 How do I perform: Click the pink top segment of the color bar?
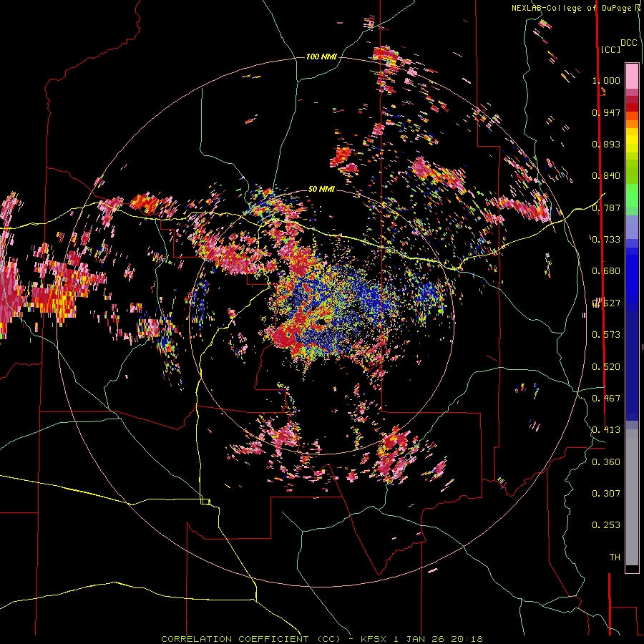(x=632, y=76)
